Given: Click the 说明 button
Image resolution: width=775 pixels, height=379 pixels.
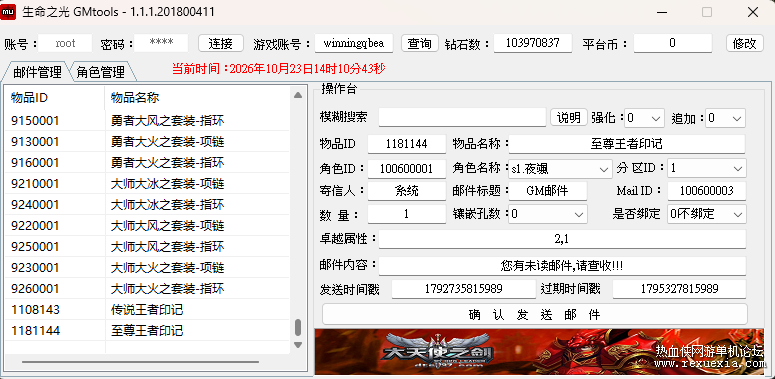Looking at the screenshot, I should [x=569, y=118].
